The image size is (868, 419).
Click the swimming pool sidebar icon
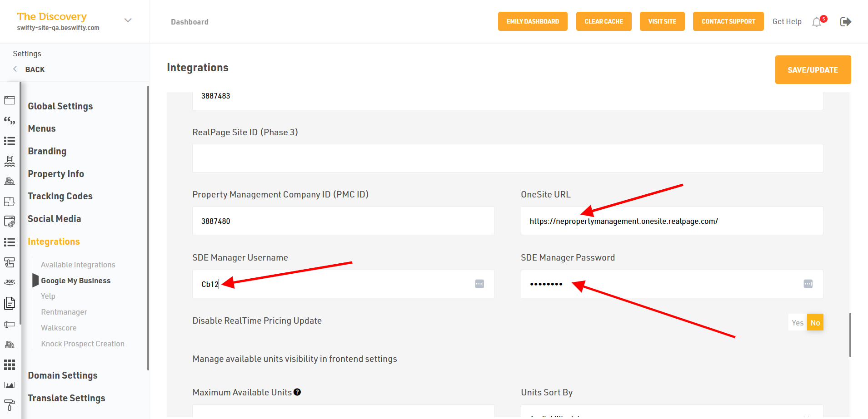point(10,161)
